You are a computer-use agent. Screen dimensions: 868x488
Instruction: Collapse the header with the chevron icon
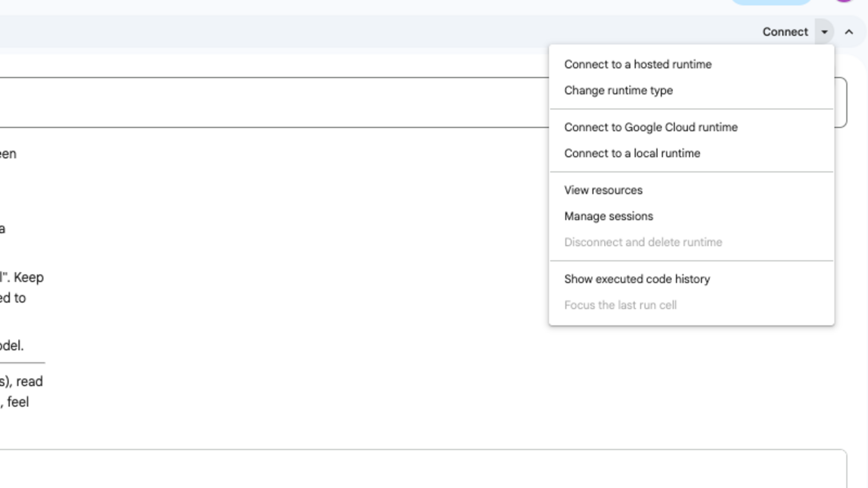click(849, 32)
